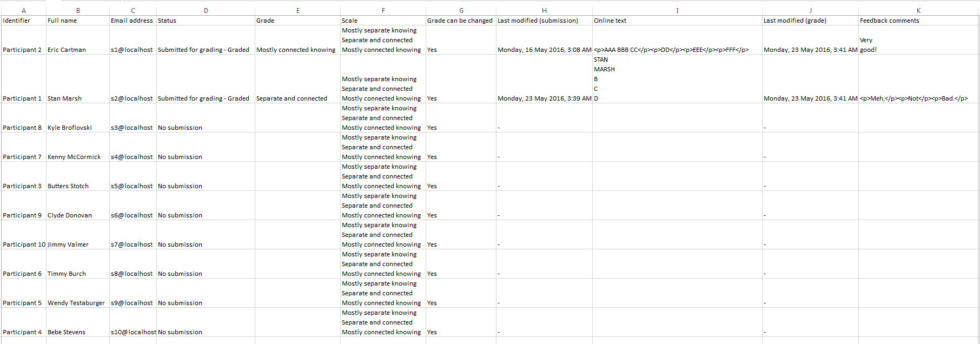Select the 's7@localhost' cell
The image size is (980, 344).
[x=133, y=235]
